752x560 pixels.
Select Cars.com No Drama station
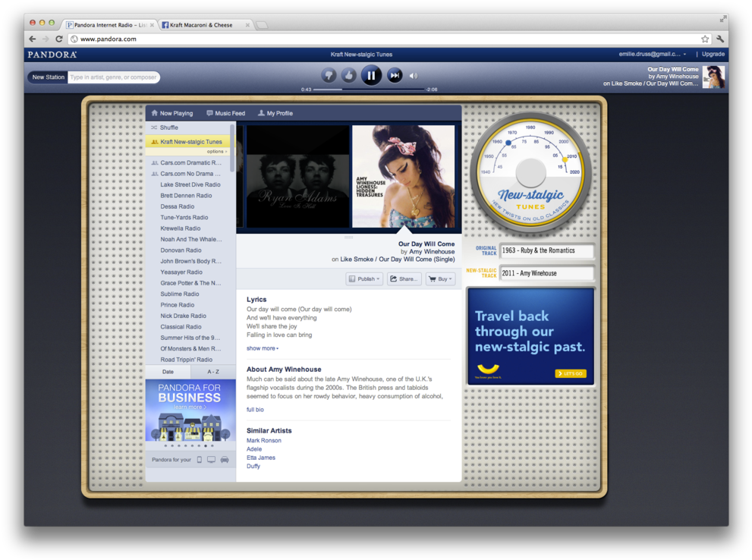click(x=187, y=174)
